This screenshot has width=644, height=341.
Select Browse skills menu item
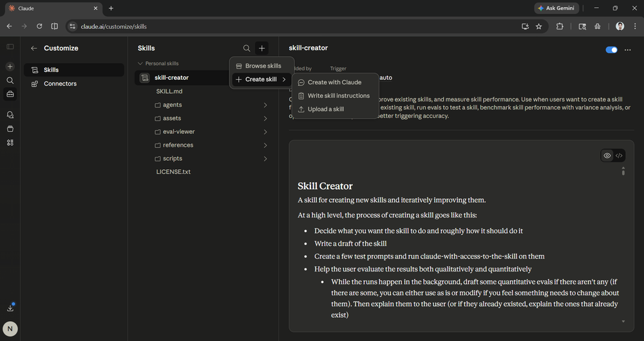pyautogui.click(x=263, y=66)
